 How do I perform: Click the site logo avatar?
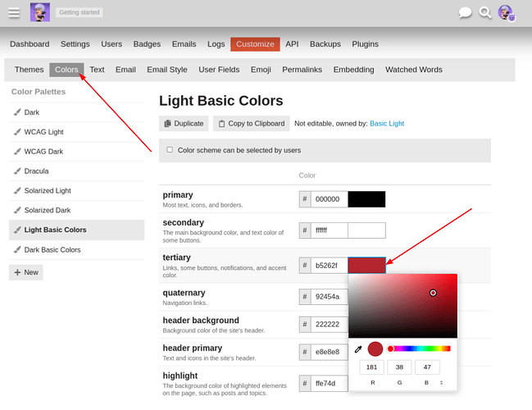point(40,12)
